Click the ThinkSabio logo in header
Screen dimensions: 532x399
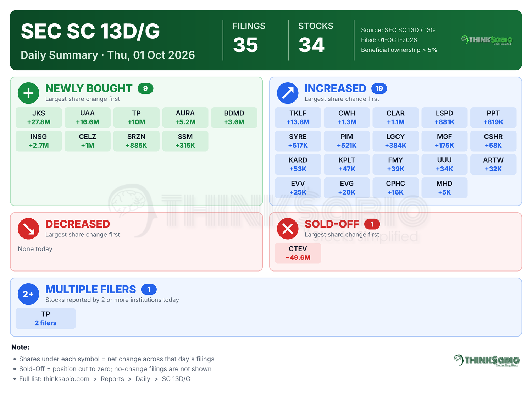(487, 40)
